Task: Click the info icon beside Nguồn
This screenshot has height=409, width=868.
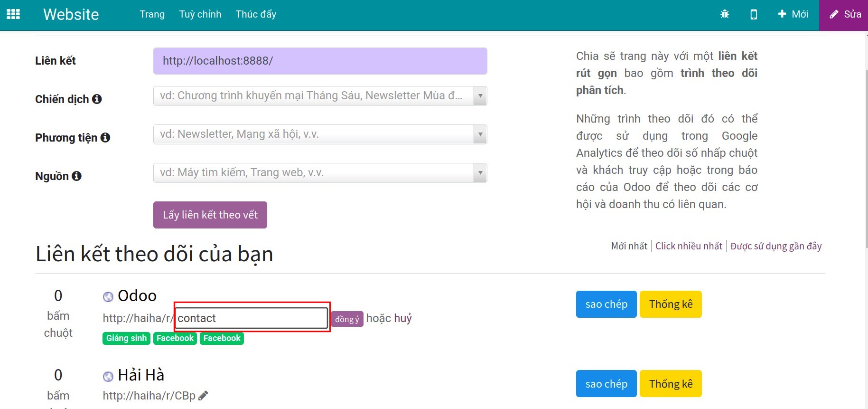Action: click(76, 176)
